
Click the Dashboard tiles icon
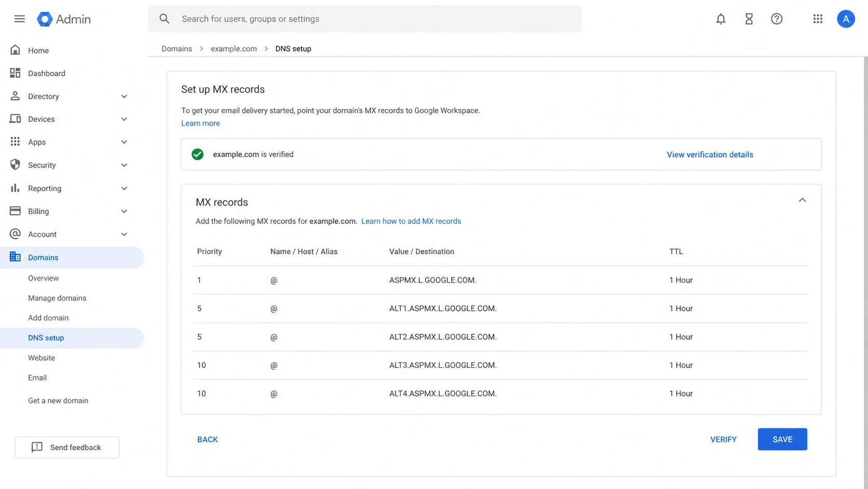coord(15,73)
